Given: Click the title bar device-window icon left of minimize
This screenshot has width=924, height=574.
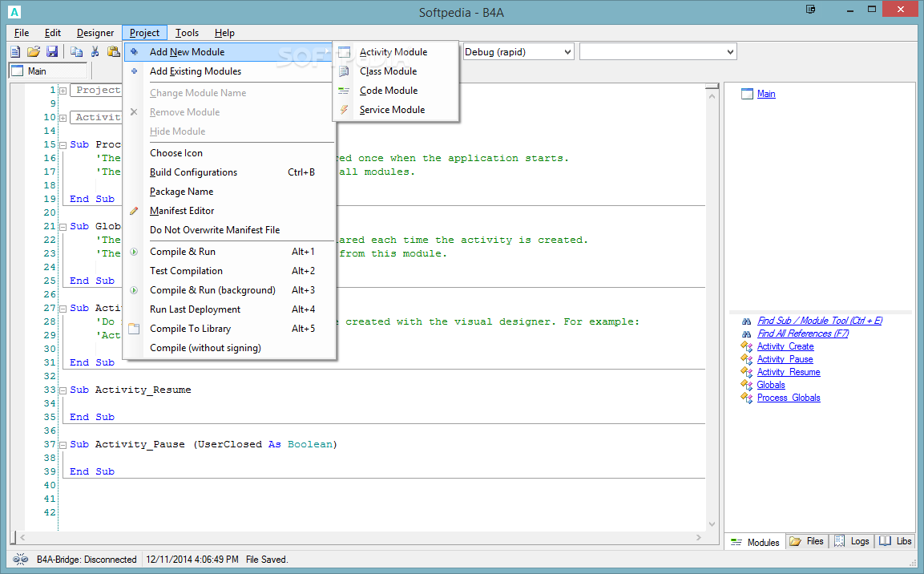Looking at the screenshot, I should coord(811,10).
